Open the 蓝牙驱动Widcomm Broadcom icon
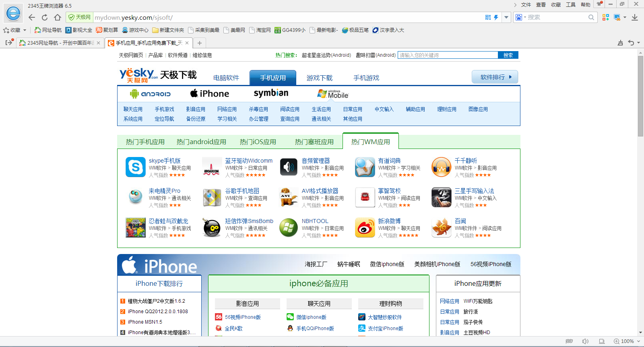644x347 pixels. pyautogui.click(x=212, y=167)
